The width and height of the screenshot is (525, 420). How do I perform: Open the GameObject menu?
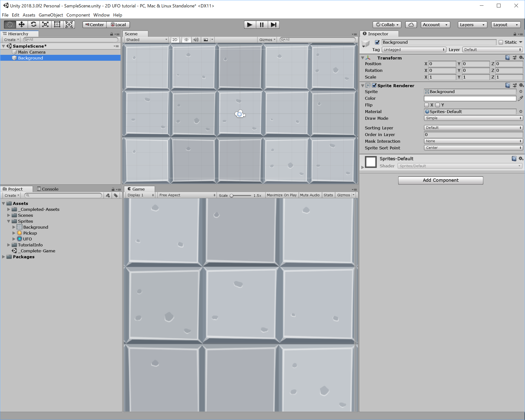click(51, 15)
